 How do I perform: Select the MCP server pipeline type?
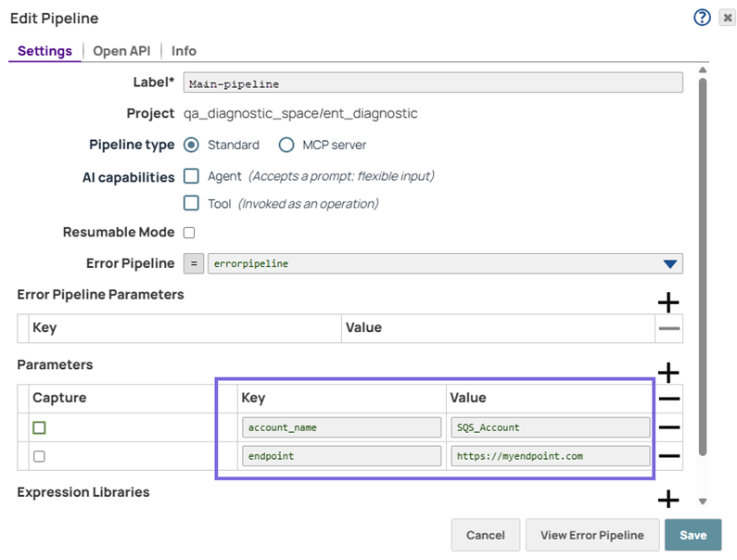click(286, 145)
